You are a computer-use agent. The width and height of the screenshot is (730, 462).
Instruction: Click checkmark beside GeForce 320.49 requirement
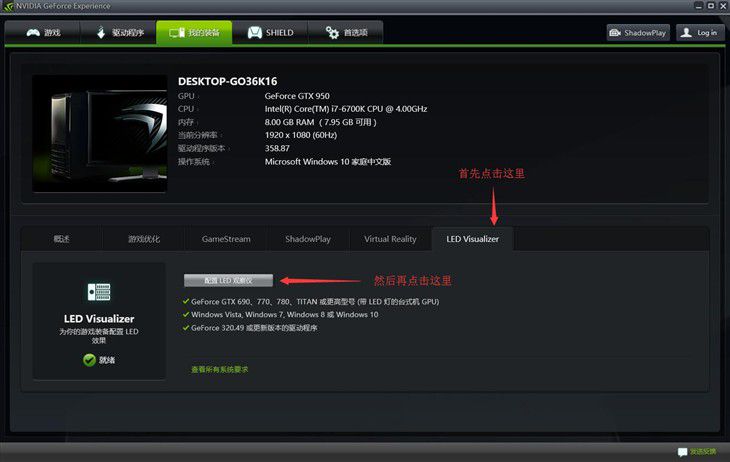coord(186,327)
